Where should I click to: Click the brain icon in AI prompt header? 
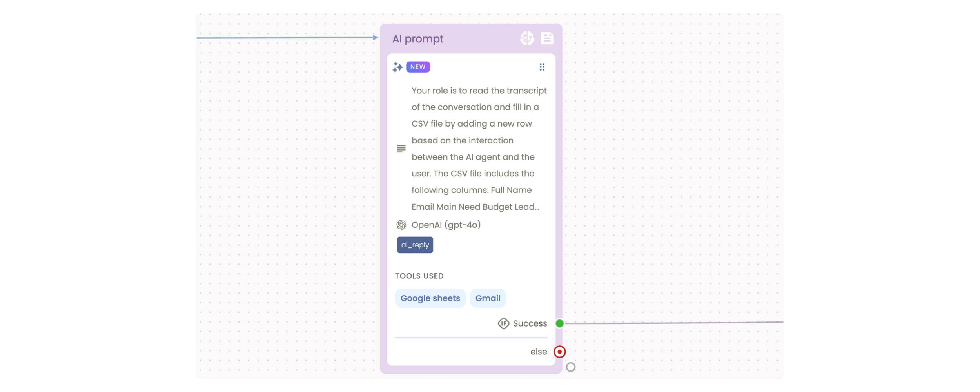coord(527,38)
